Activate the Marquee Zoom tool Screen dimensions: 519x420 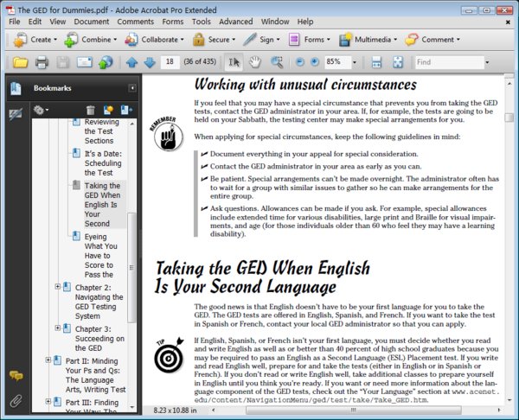pos(277,62)
